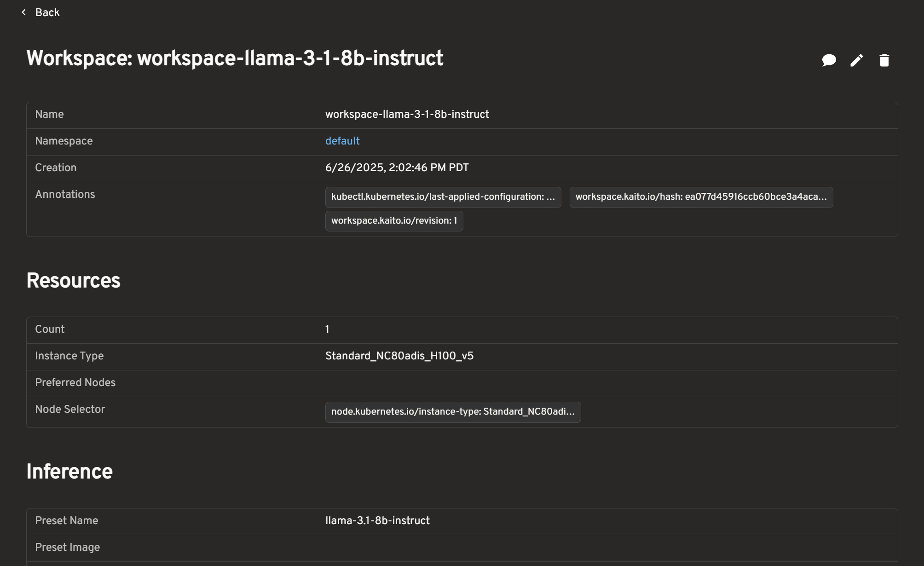Click the workspace title heading
This screenshot has width=924, height=566.
coord(235,58)
